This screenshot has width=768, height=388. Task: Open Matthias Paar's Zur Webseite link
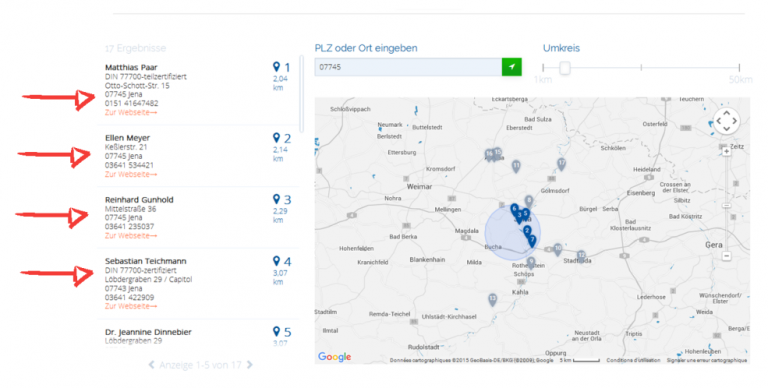pos(131,113)
